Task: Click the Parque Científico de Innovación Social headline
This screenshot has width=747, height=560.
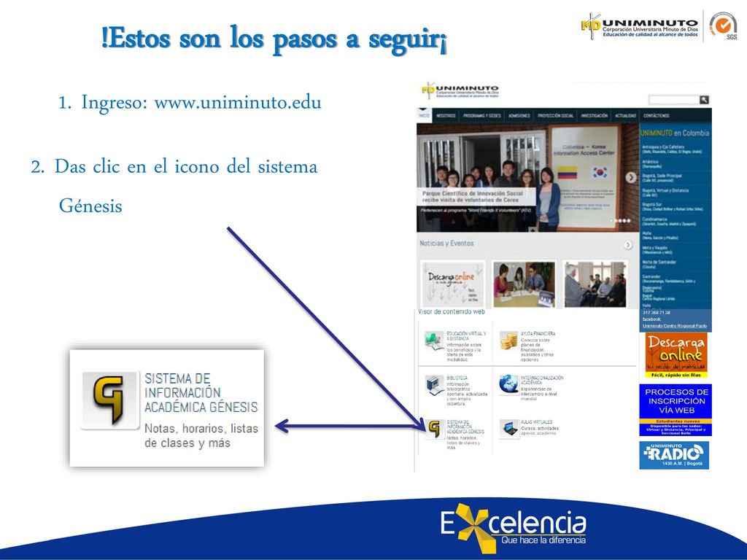Action: coord(473,197)
